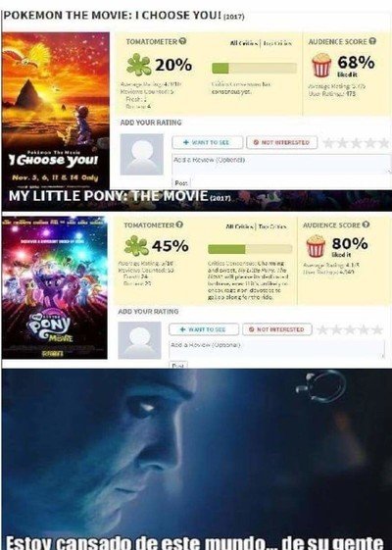
Task: Click the popcorn bucket icon beside 80%
Action: click(316, 245)
